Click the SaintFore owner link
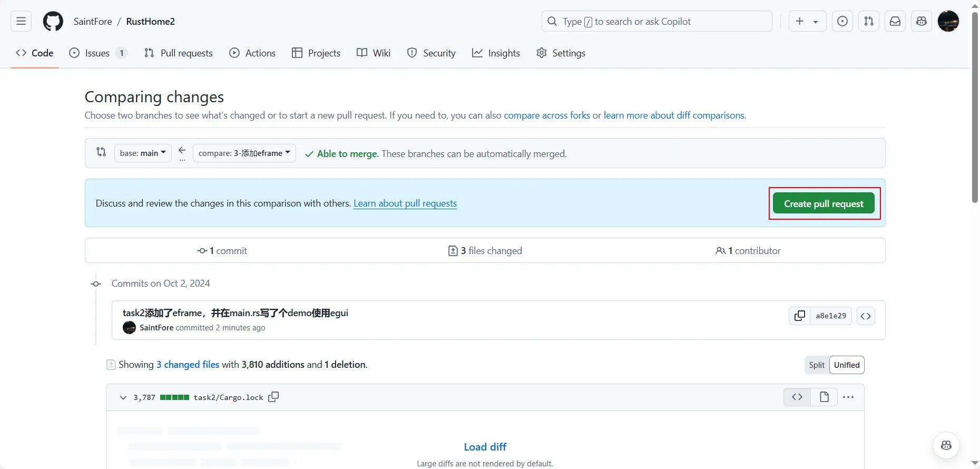The width and height of the screenshot is (980, 469). tap(93, 22)
